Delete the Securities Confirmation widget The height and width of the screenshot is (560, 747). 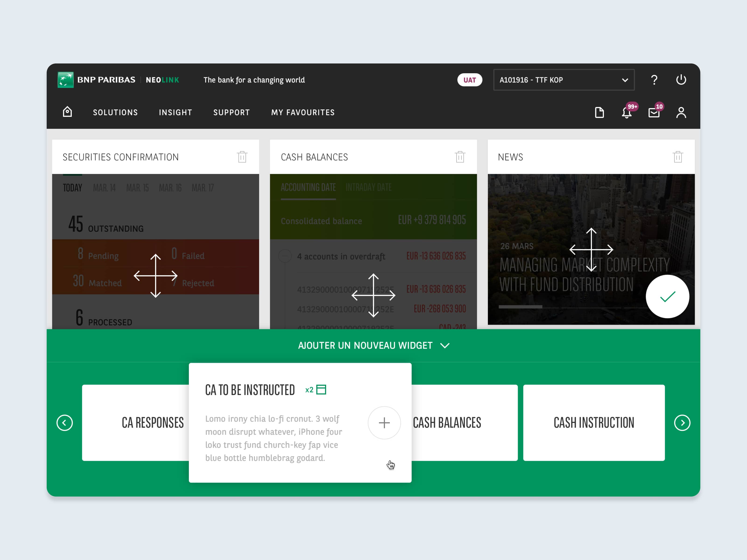pyautogui.click(x=242, y=157)
